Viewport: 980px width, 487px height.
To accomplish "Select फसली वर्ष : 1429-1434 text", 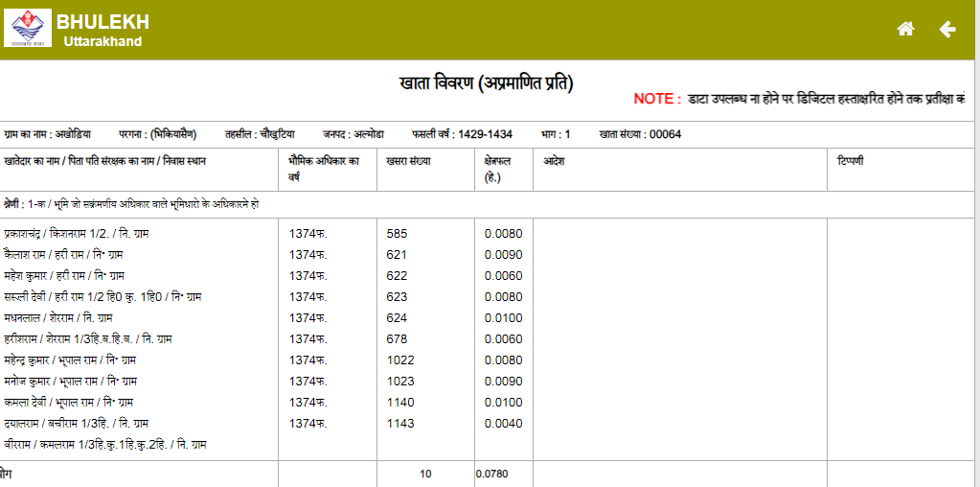I will [462, 134].
